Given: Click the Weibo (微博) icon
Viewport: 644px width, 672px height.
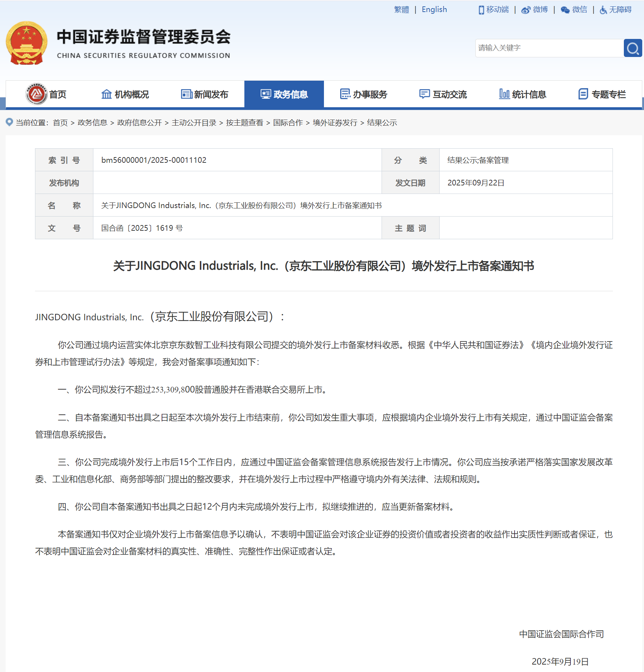Looking at the screenshot, I should tap(526, 10).
